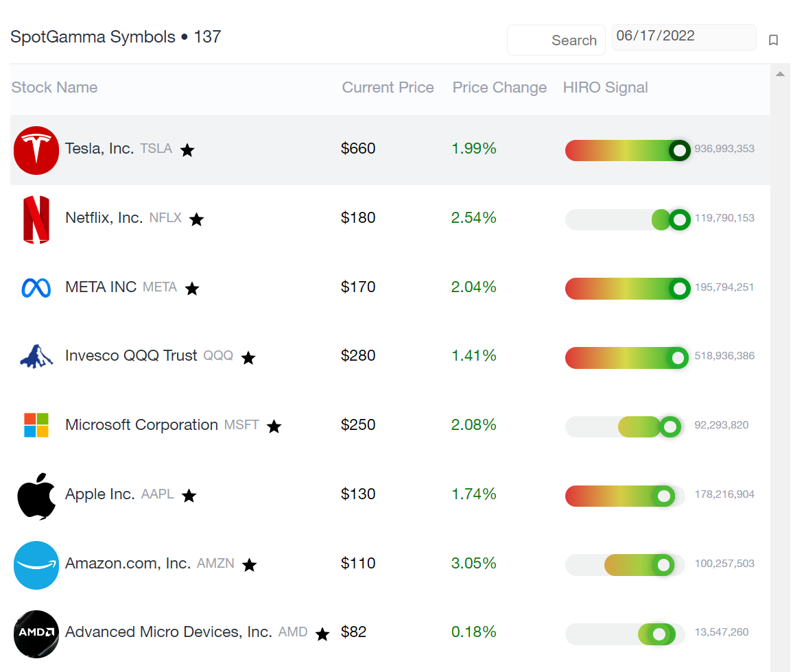Click the 1.99% price change value
The height and width of the screenshot is (672, 793).
click(474, 148)
